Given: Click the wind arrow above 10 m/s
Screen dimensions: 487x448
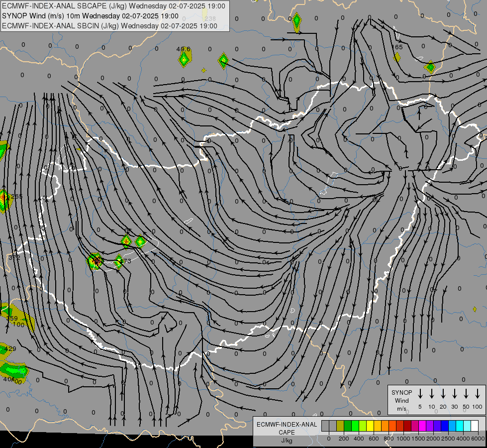Looking at the screenshot, I should (432, 394).
